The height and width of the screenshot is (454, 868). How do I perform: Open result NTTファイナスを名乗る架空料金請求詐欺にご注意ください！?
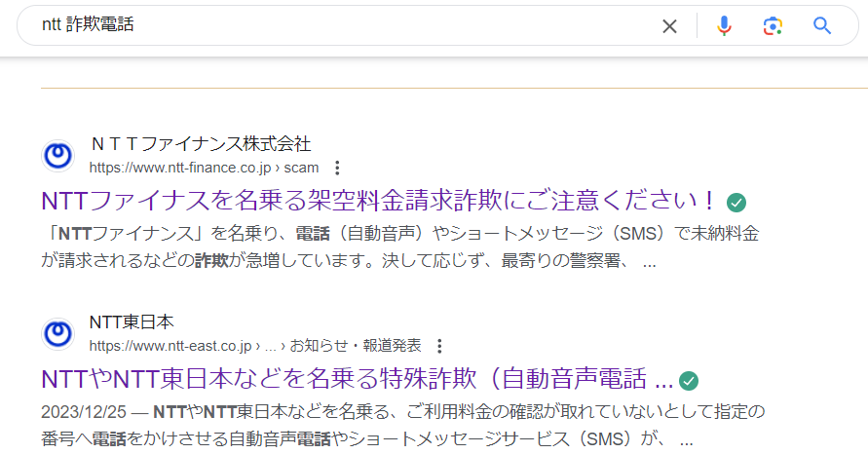tap(379, 201)
